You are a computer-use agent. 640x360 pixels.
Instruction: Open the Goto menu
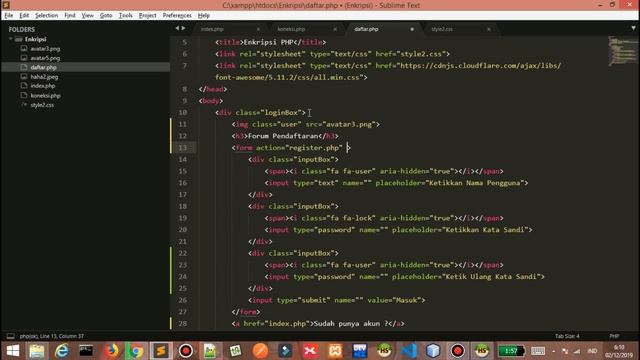click(x=106, y=16)
